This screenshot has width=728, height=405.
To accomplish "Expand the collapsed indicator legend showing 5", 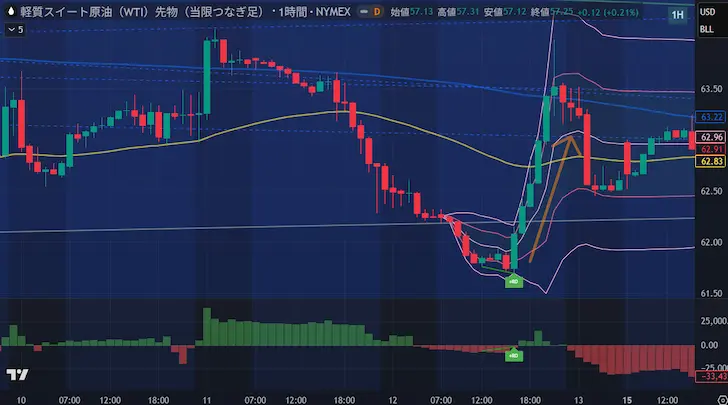I will (12, 29).
